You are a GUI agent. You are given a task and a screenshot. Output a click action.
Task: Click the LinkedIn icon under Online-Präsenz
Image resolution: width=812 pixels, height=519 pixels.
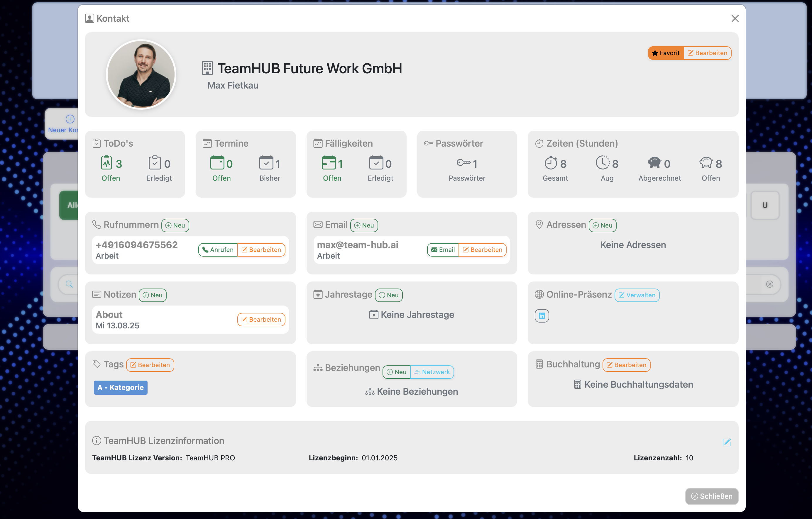pos(542,316)
